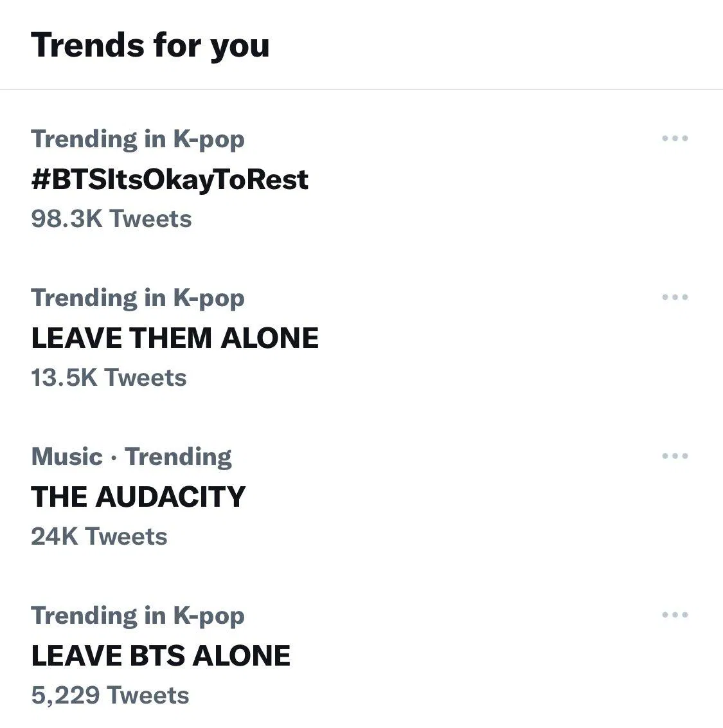Click the 98.3K Tweets count
The image size is (723, 728).
point(111,219)
